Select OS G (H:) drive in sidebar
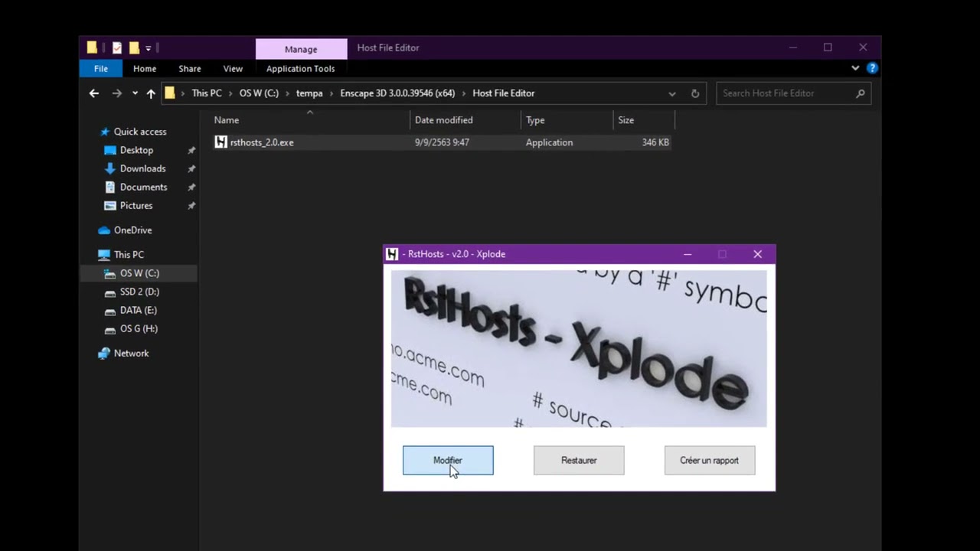 point(139,328)
